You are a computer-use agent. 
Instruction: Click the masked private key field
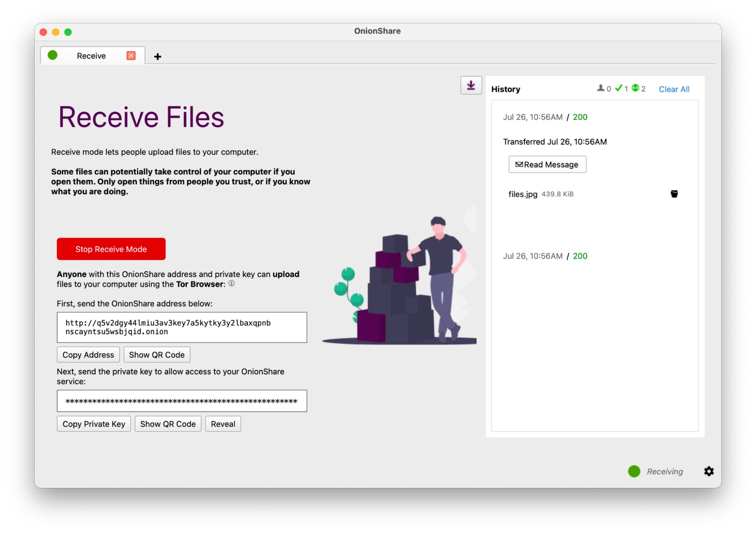(182, 401)
